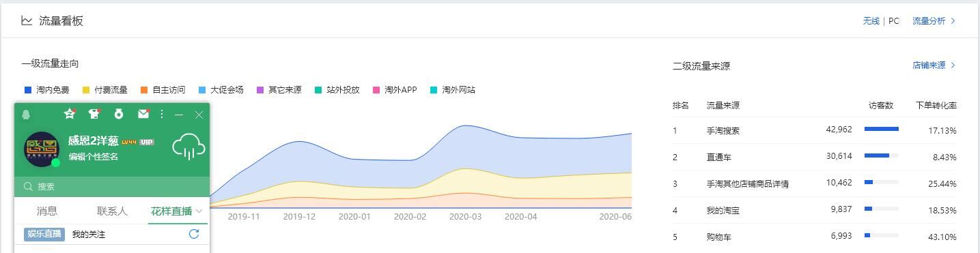
Task: Toggle the 其它来源 legend series
Action: (279, 90)
